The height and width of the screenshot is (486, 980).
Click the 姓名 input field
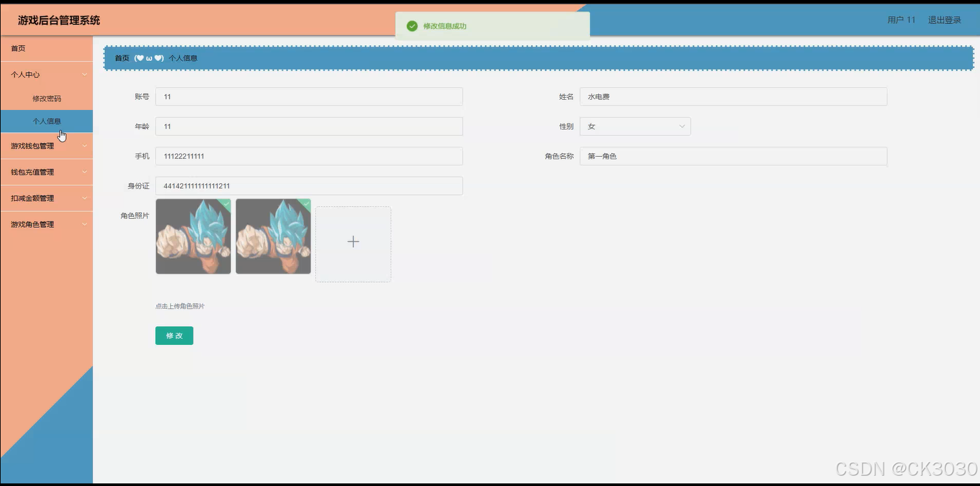tap(734, 96)
